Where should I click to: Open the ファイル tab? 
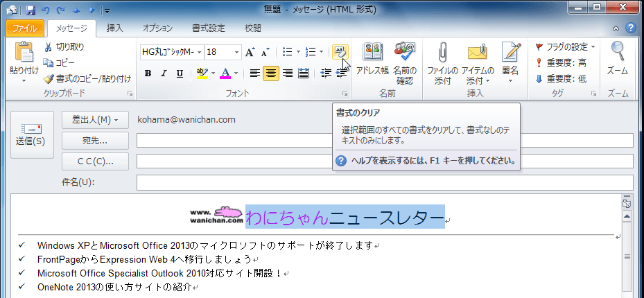[x=25, y=28]
